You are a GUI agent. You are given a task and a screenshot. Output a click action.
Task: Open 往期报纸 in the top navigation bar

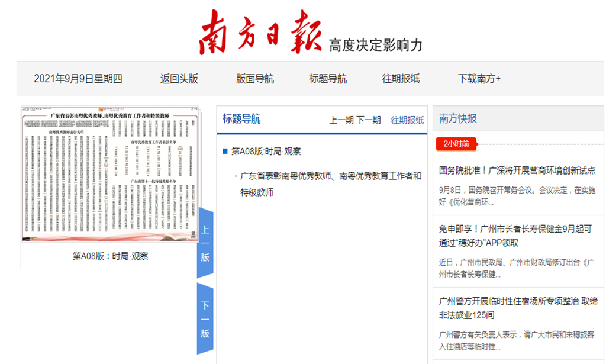click(401, 79)
